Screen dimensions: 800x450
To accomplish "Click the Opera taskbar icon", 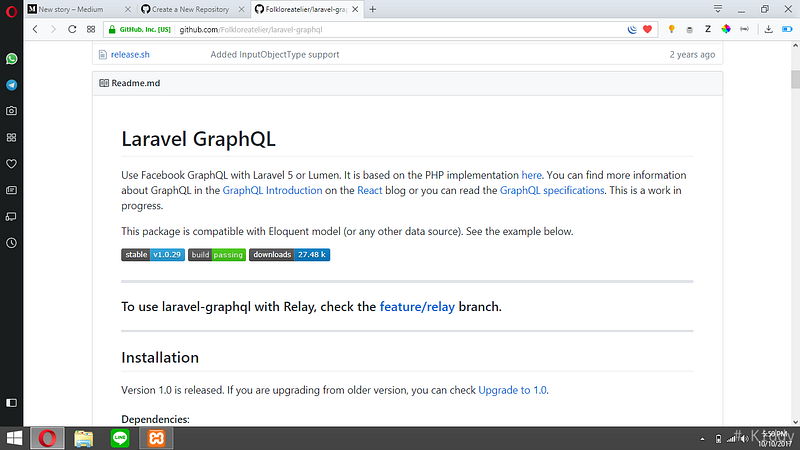I will (47, 438).
